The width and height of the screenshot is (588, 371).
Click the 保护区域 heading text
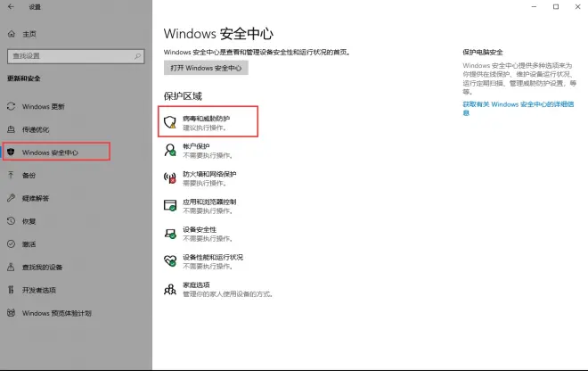(x=183, y=96)
